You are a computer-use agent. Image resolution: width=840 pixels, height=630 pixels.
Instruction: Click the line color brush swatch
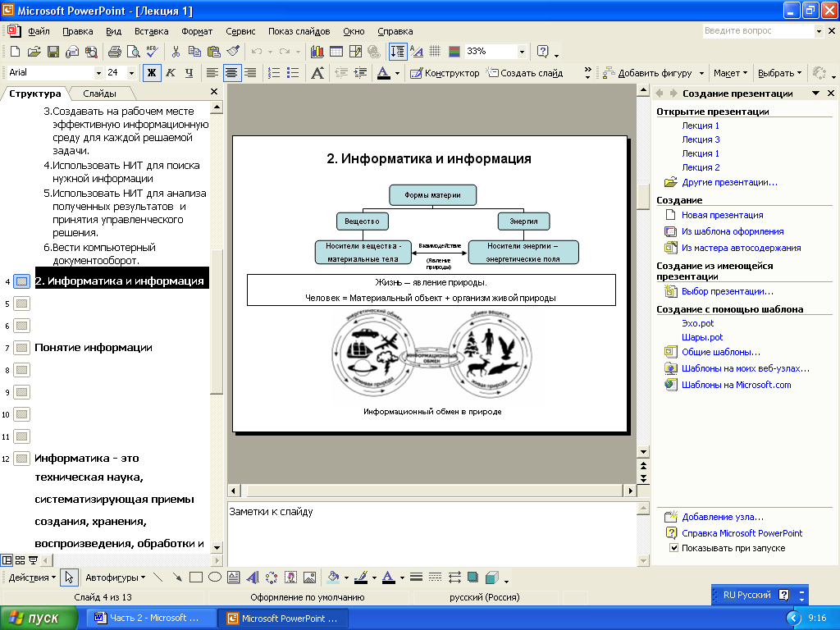pyautogui.click(x=361, y=577)
